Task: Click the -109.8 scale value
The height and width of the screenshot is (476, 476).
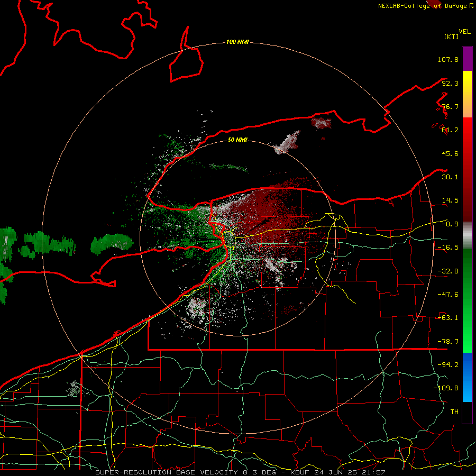Action: coord(446,388)
